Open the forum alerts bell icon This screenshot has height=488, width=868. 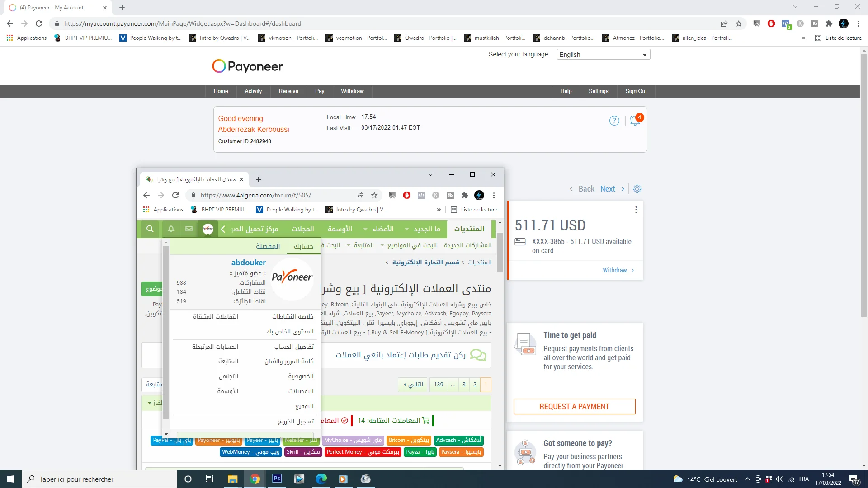tap(171, 229)
